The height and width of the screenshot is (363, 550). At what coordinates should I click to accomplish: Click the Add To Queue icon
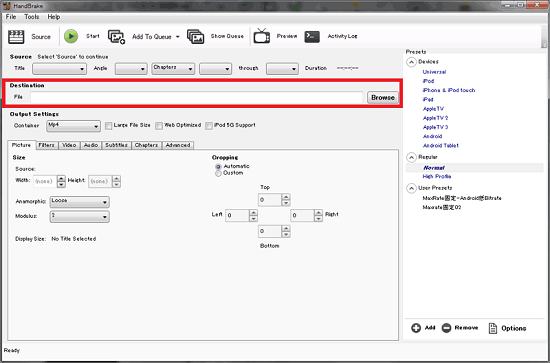[116, 36]
